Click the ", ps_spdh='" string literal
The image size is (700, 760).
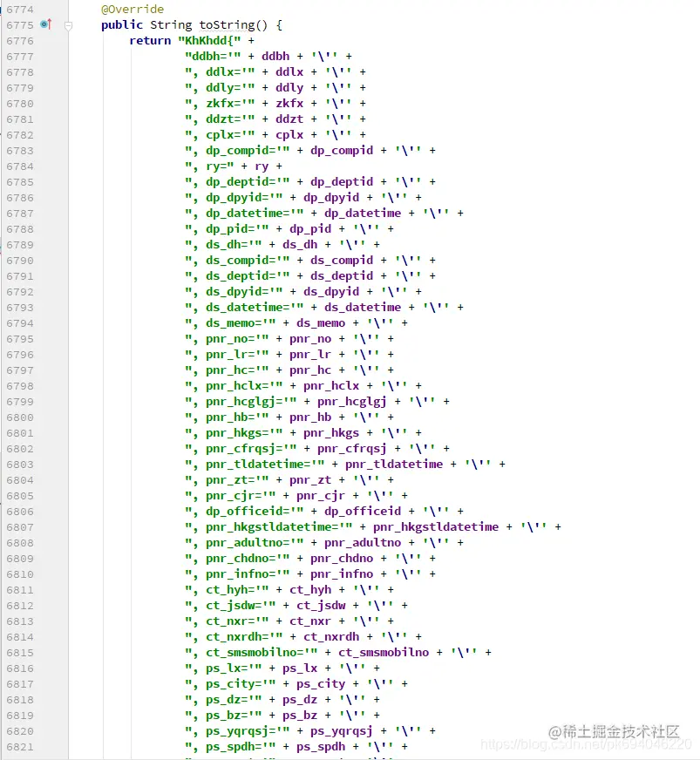(230, 746)
